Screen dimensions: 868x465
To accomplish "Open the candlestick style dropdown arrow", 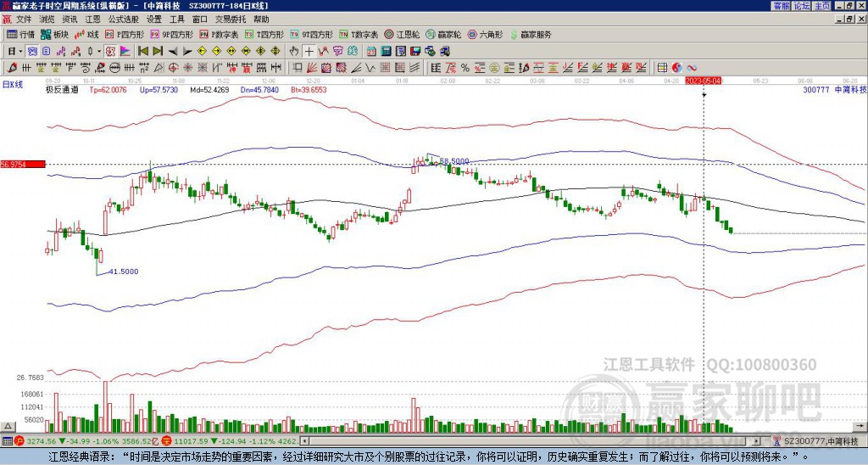I will [x=99, y=52].
